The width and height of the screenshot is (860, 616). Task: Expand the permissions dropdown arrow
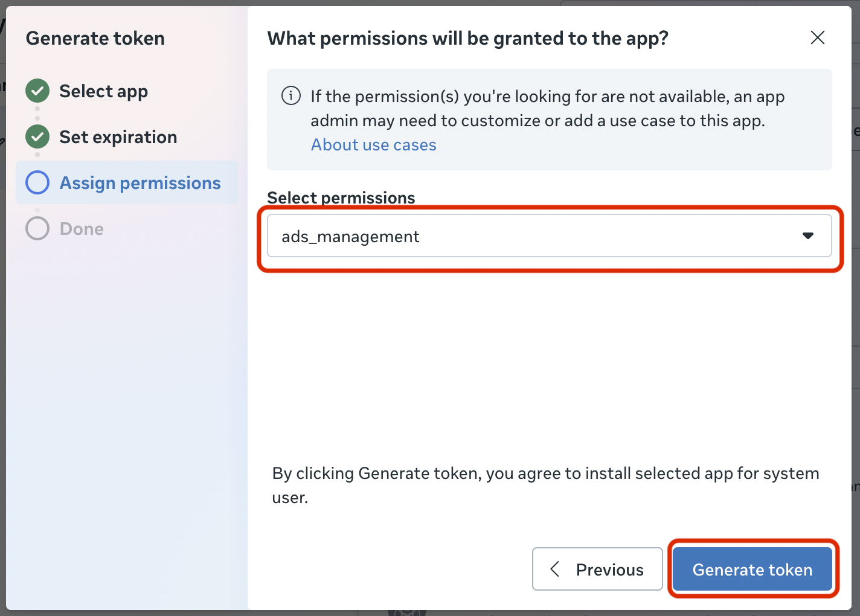coord(808,236)
